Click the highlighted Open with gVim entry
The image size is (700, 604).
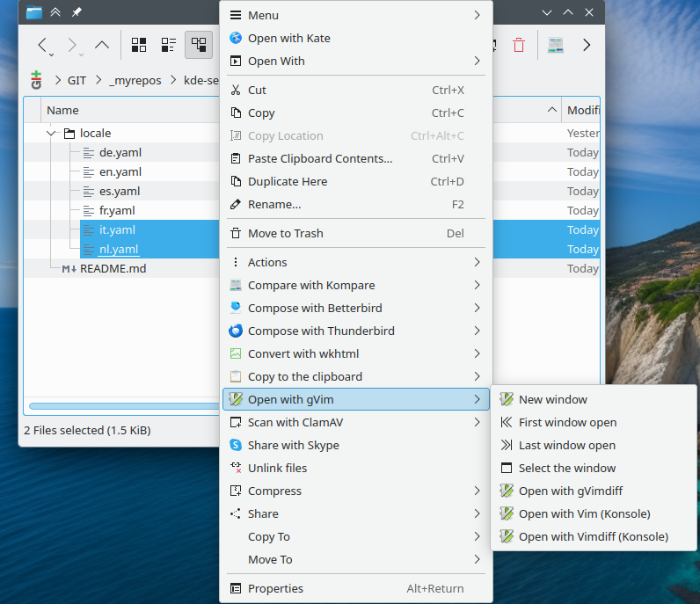click(x=356, y=399)
